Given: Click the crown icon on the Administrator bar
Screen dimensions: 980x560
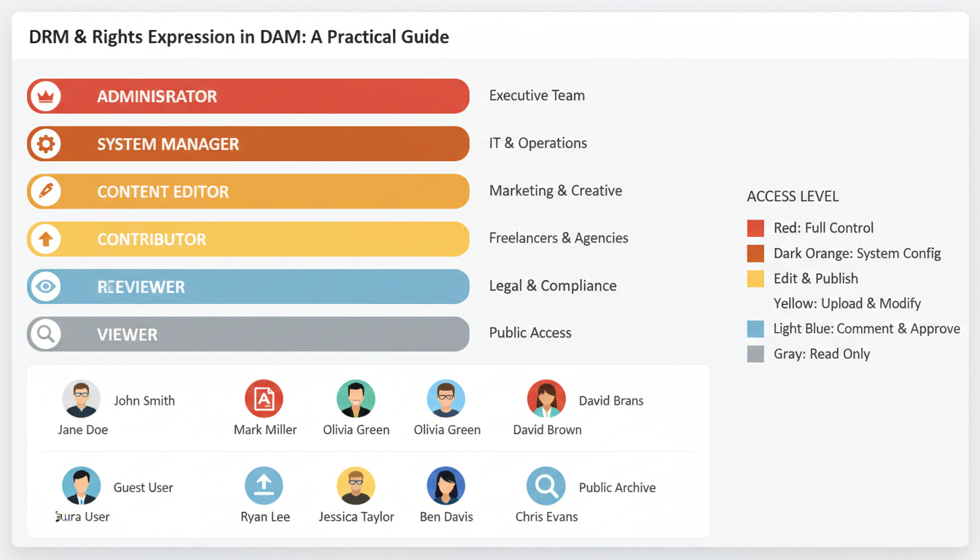Looking at the screenshot, I should [45, 96].
